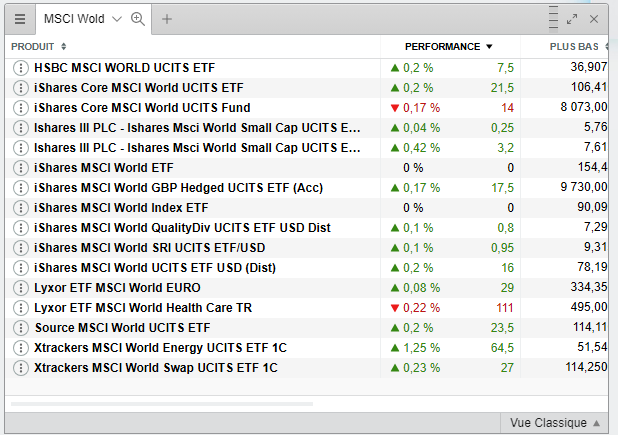Open options for iShares MSCI World GBP Hedged
Viewport: 618px width, 435px height.
pyautogui.click(x=20, y=188)
